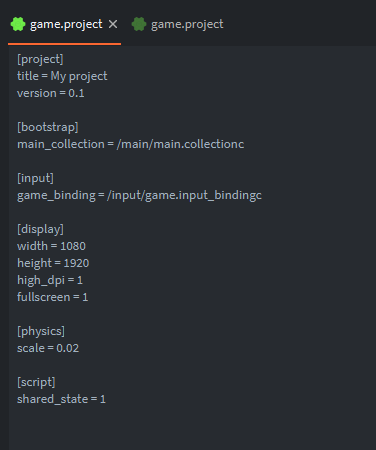Screen dimensions: 376x450
Task: Place cursor on the [physics] header
Action: (41, 331)
